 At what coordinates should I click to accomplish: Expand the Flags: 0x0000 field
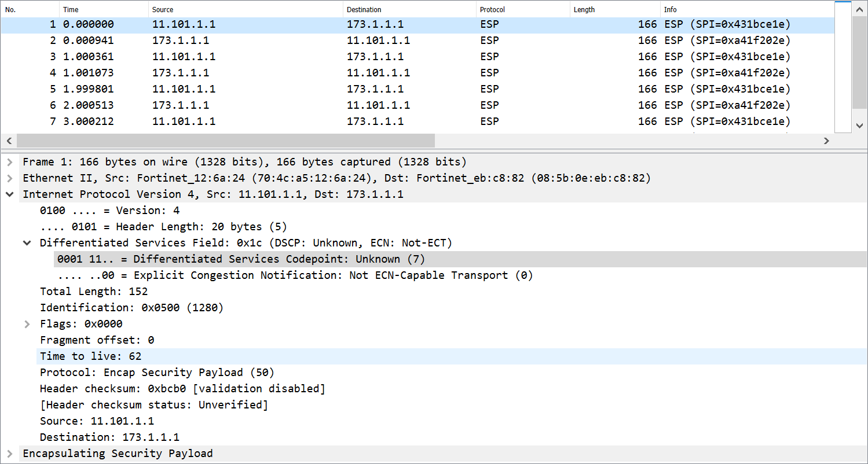pyautogui.click(x=27, y=324)
